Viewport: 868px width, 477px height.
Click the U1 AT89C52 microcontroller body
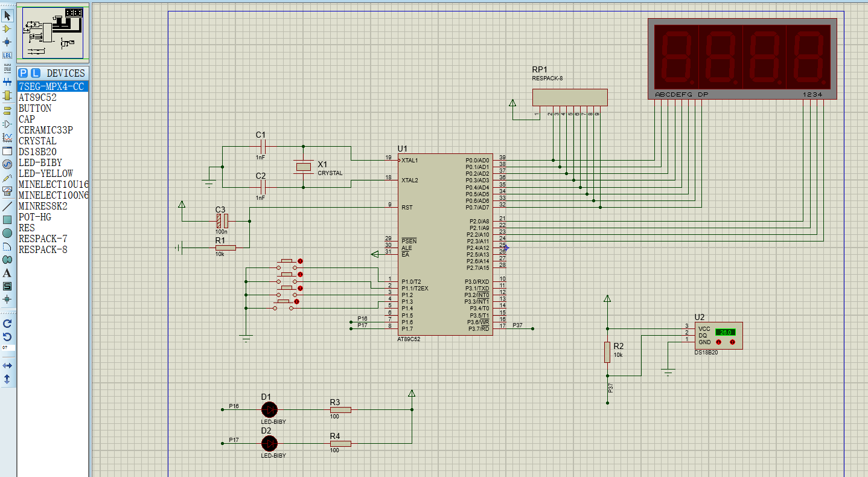(445, 245)
